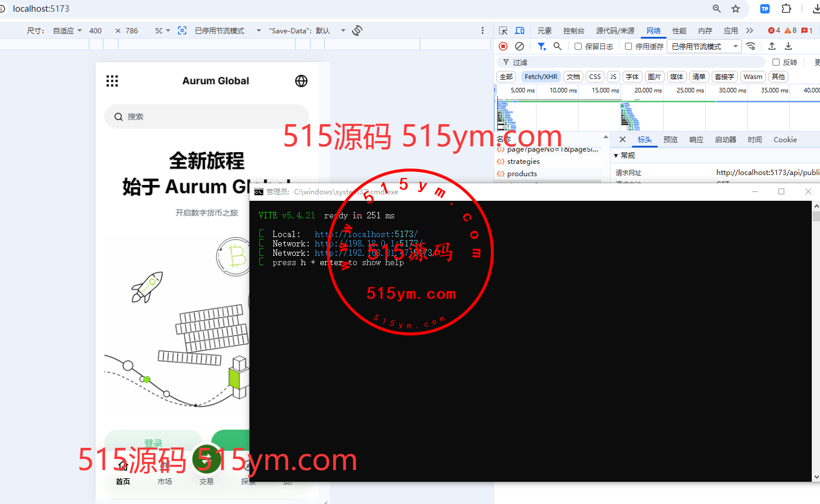Open the 自适应 dimensions dropdown
Viewport: 820px width, 504px height.
pos(67,30)
